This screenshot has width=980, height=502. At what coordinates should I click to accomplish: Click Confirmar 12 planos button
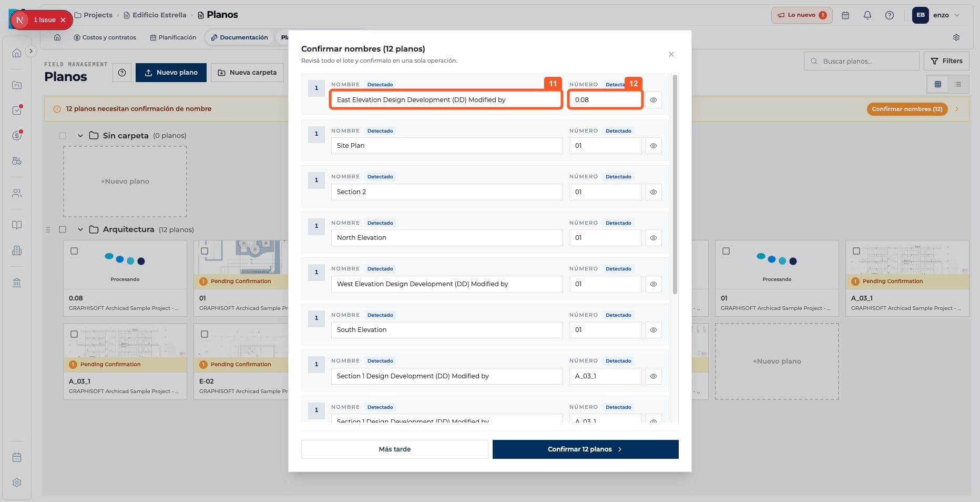[x=585, y=449]
